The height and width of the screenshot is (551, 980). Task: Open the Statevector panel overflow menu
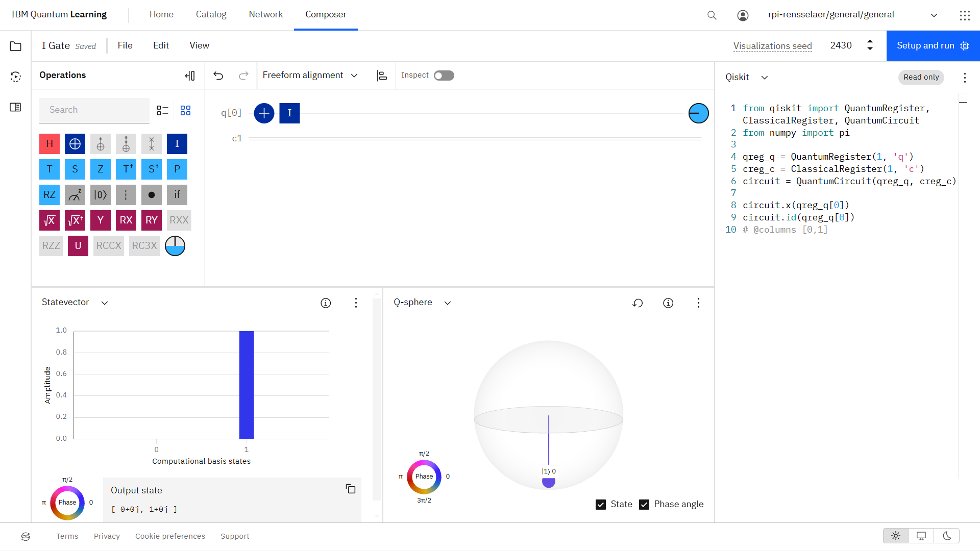click(356, 303)
